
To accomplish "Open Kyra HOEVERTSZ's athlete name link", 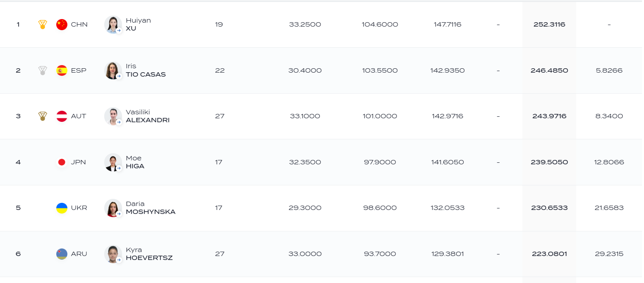I will coord(149,254).
